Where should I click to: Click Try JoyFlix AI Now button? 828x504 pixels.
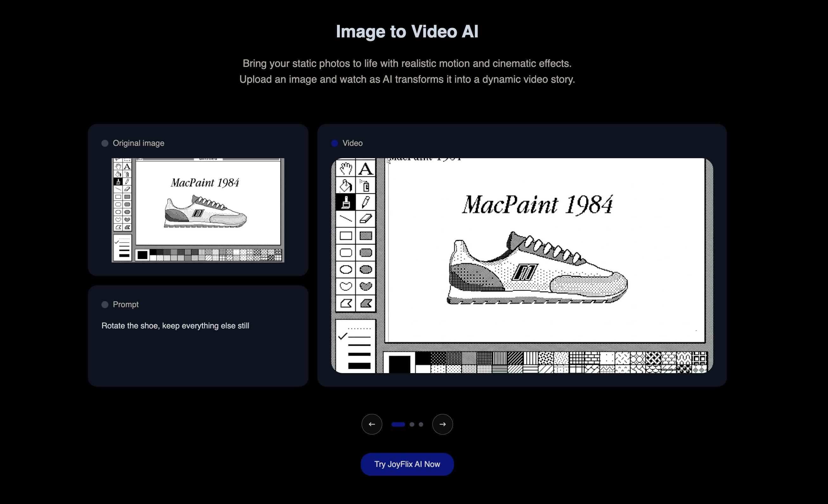407,464
